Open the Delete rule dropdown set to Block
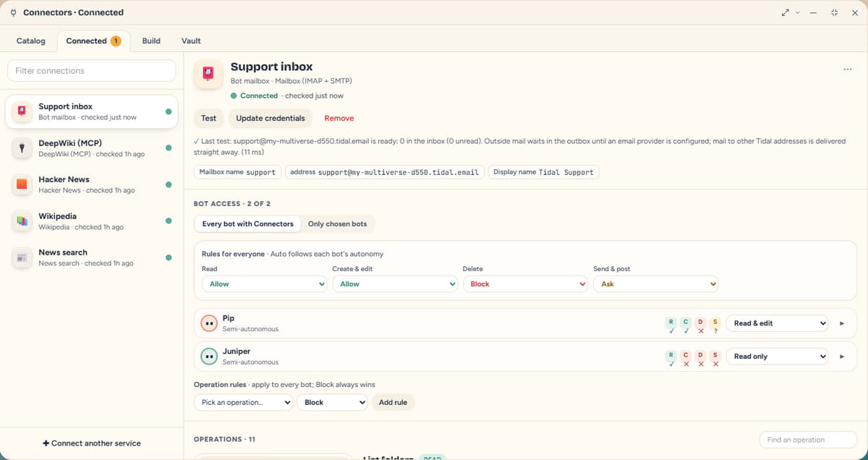868x460 pixels. [525, 284]
